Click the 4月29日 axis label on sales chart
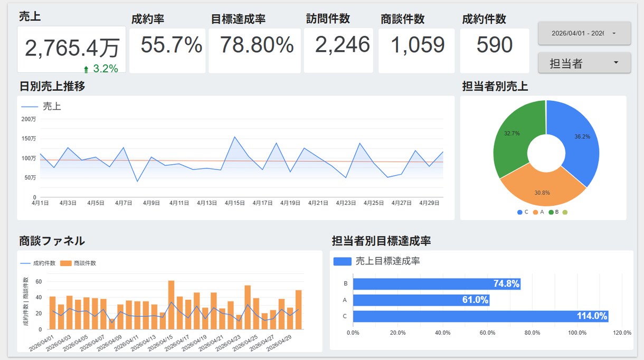The image size is (644, 360). (429, 203)
